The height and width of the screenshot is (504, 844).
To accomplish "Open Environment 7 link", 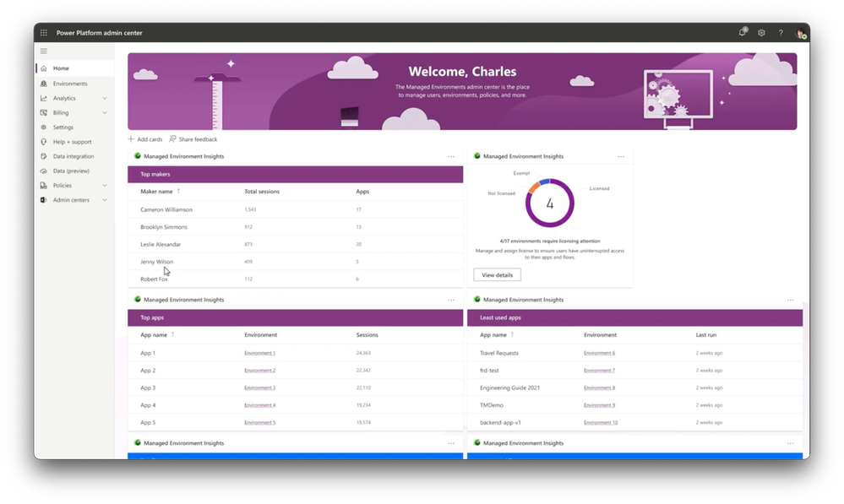I will pyautogui.click(x=599, y=371).
